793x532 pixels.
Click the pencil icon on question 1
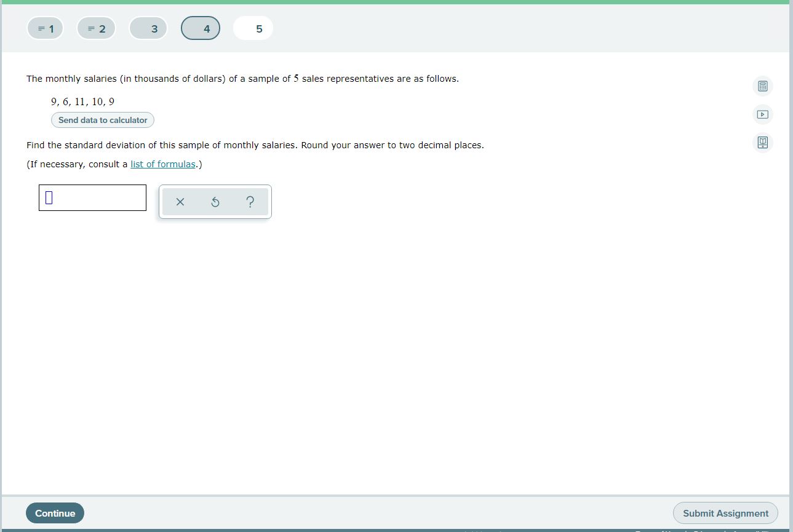click(x=42, y=28)
